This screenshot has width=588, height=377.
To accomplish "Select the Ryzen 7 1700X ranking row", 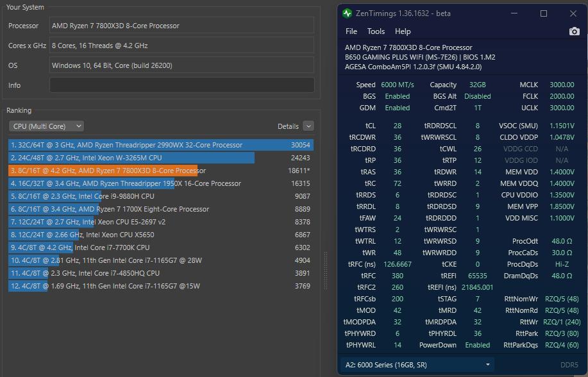I will click(160, 209).
